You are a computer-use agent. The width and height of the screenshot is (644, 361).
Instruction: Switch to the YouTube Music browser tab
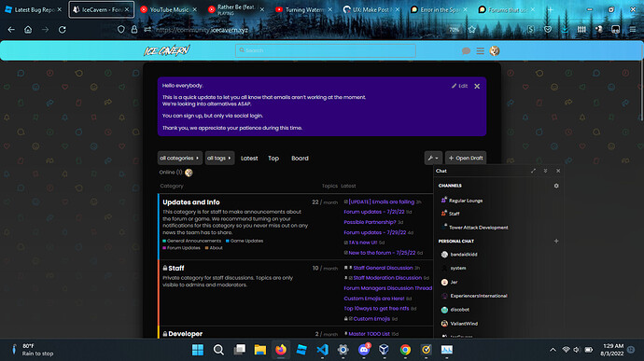coord(168,9)
